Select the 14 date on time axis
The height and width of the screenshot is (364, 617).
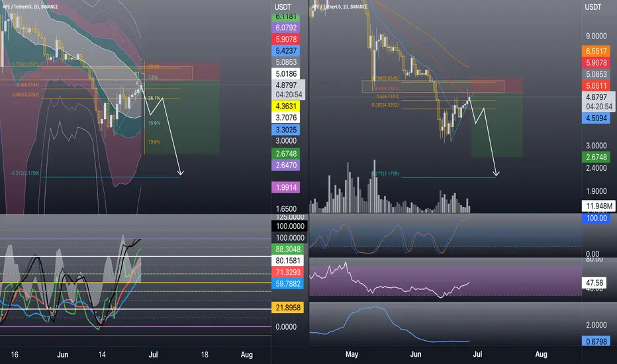pos(102,355)
